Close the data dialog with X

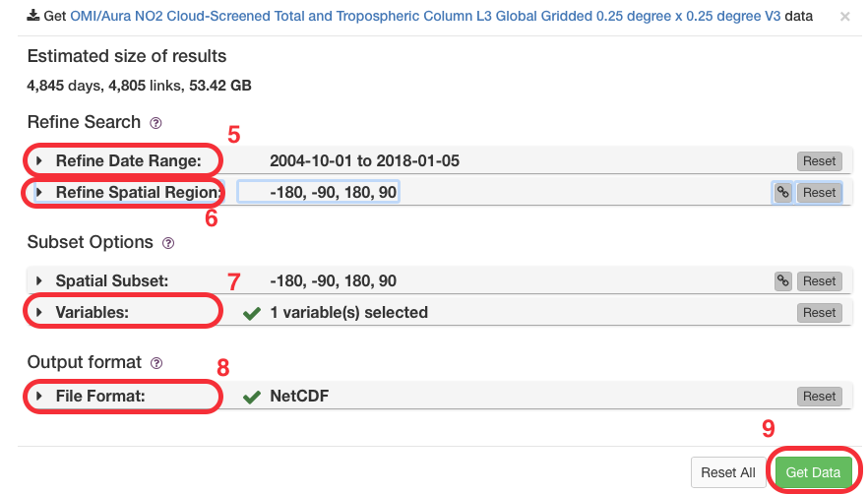click(x=844, y=17)
